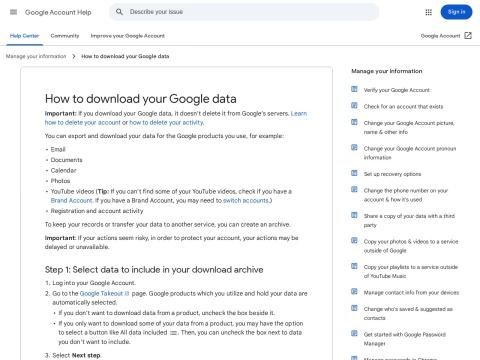480x360 pixels.
Task: Click article icon beside Manage contact info
Action: [354, 292]
